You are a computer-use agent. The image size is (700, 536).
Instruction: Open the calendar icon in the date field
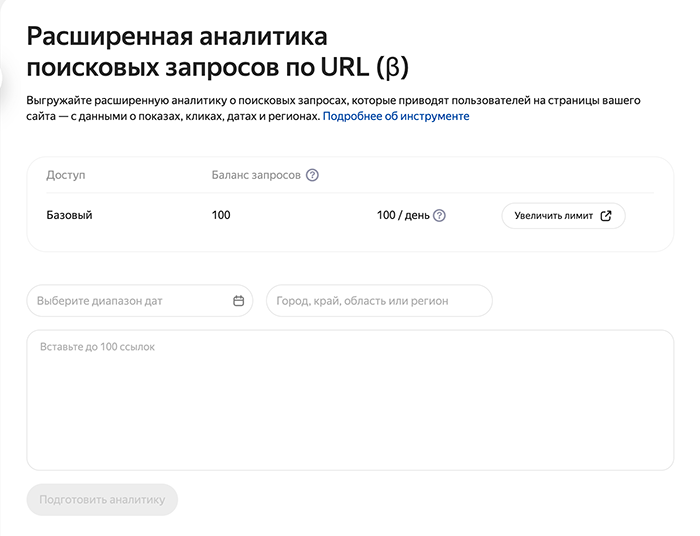239,300
